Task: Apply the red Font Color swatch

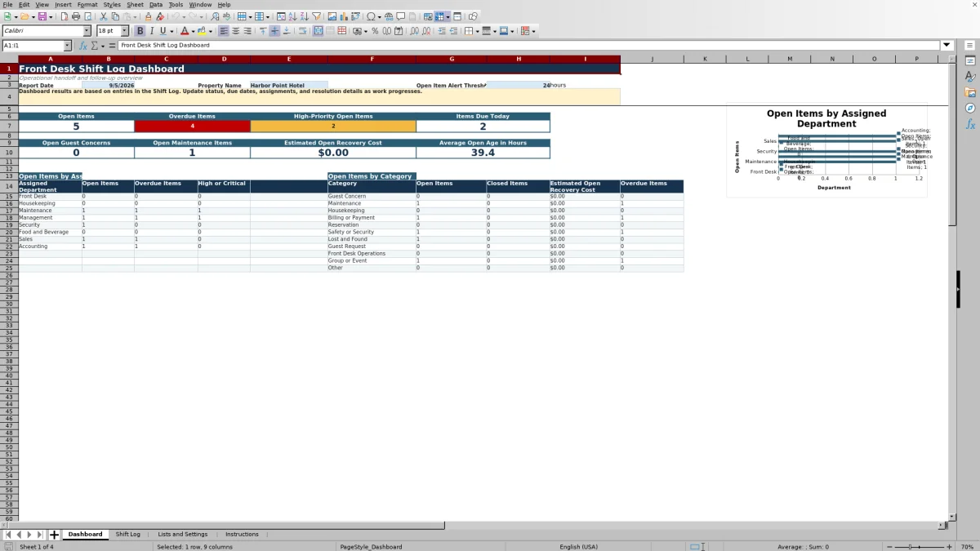Action: [185, 31]
